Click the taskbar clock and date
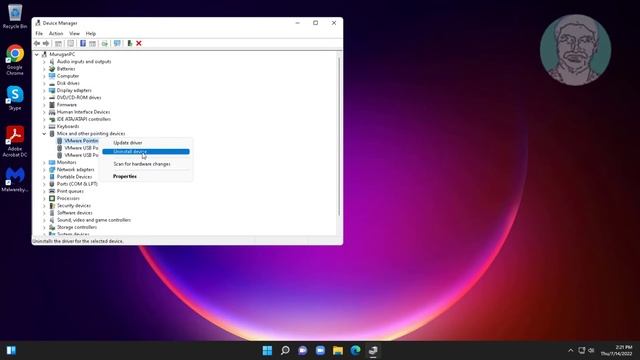 point(616,350)
